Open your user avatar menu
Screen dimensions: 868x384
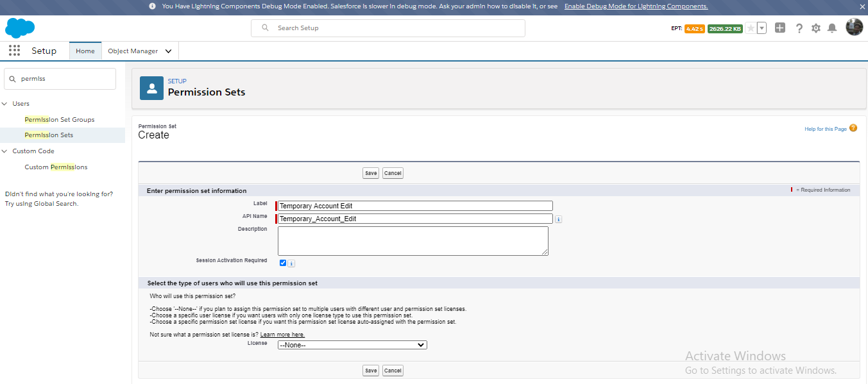(854, 27)
